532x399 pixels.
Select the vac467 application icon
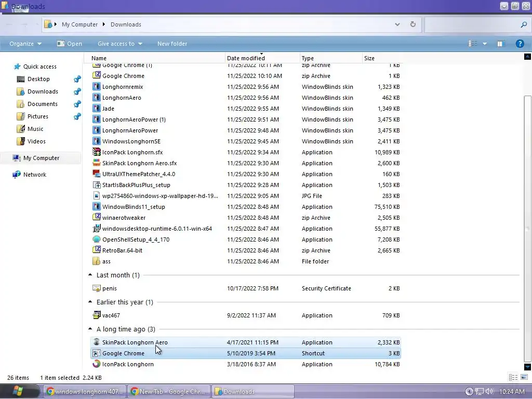pyautogui.click(x=96, y=315)
